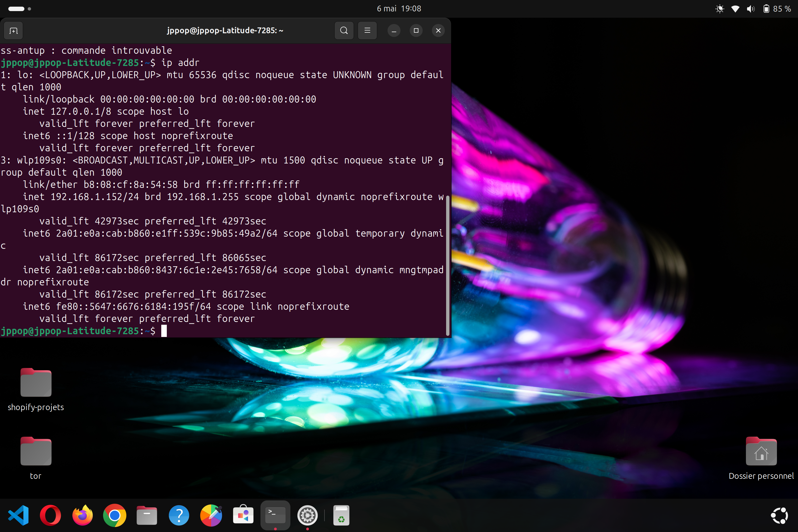Click the "state UNKNOWN" text
The image size is (798, 532).
click(336, 75)
